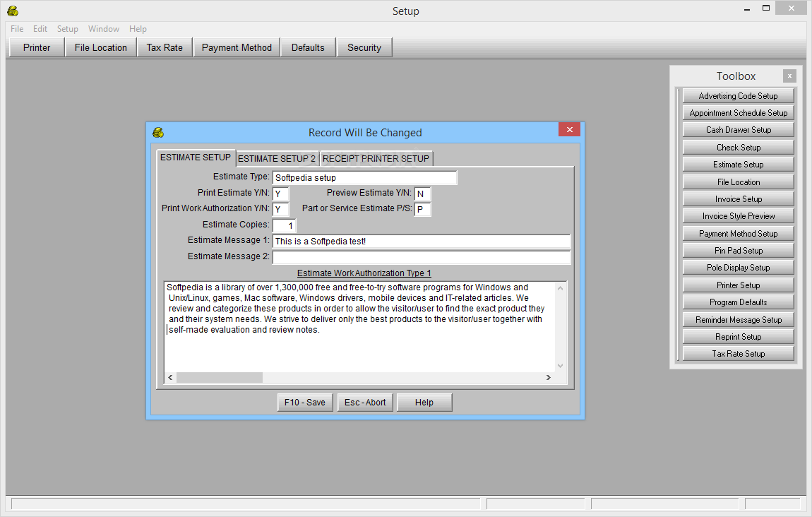Switch to the ESTIMATE SETUP 2 tab
This screenshot has width=812, height=517.
coord(277,158)
